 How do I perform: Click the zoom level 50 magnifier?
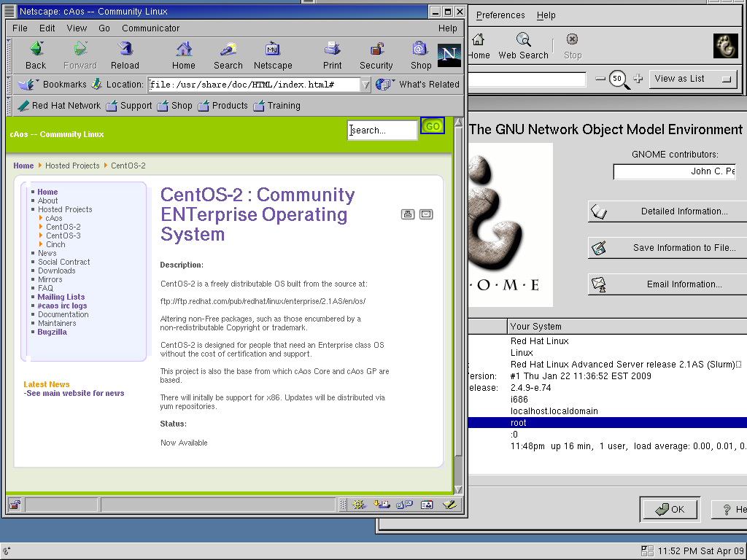click(x=619, y=79)
